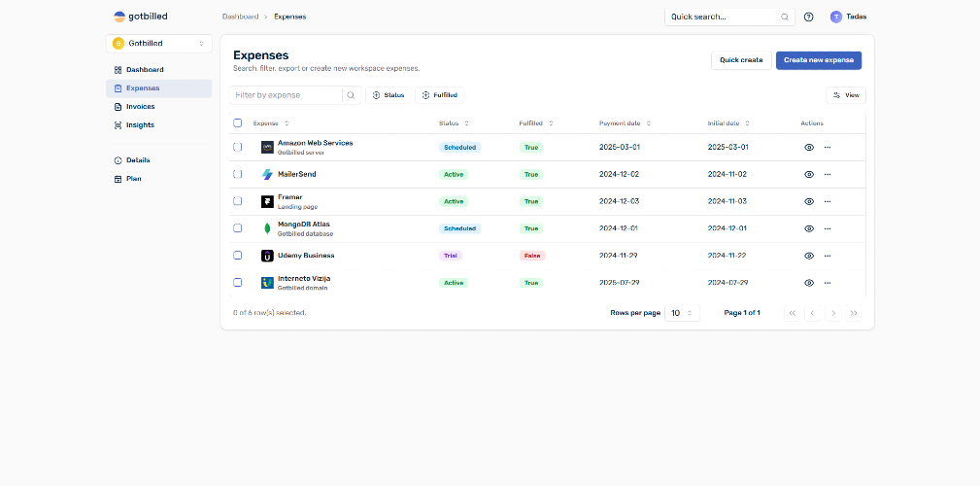Click the False fulfilled badge

click(x=532, y=256)
